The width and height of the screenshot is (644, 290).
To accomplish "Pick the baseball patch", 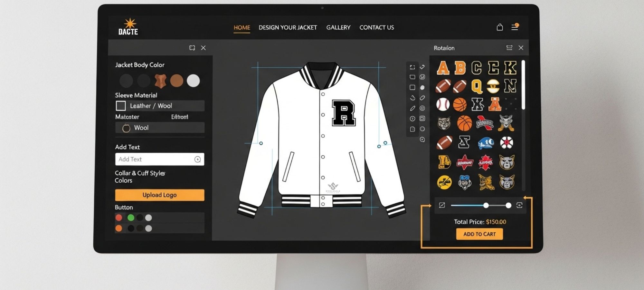I will (443, 104).
